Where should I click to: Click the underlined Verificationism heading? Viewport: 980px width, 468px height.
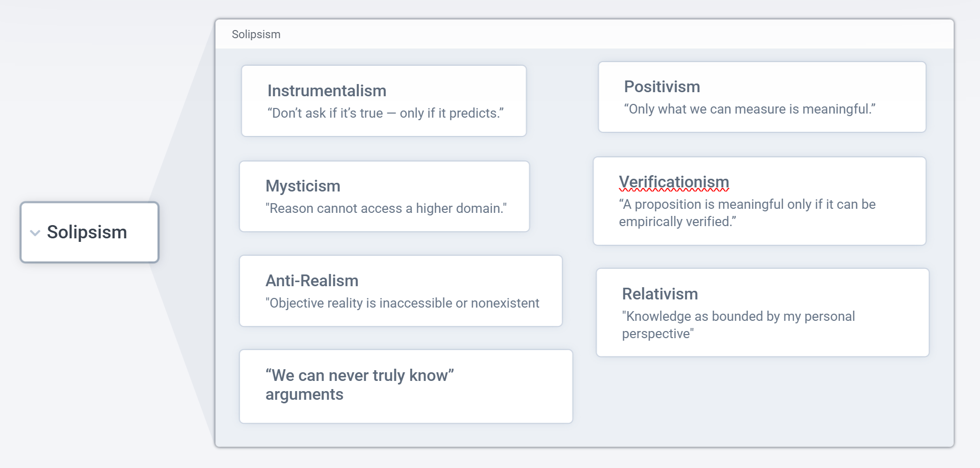coord(674,182)
